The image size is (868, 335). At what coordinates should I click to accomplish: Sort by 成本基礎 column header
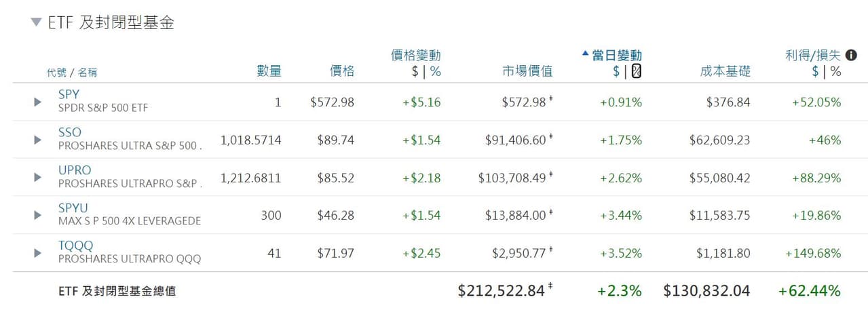[x=725, y=71]
